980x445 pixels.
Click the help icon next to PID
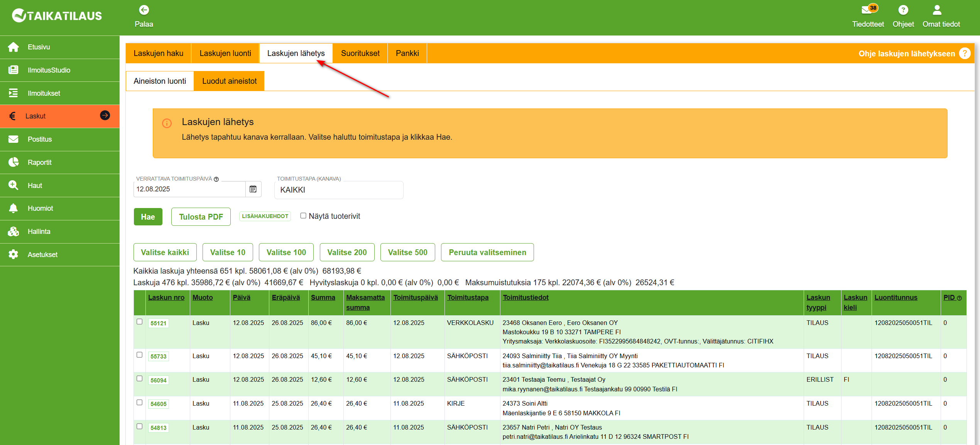pyautogui.click(x=959, y=298)
